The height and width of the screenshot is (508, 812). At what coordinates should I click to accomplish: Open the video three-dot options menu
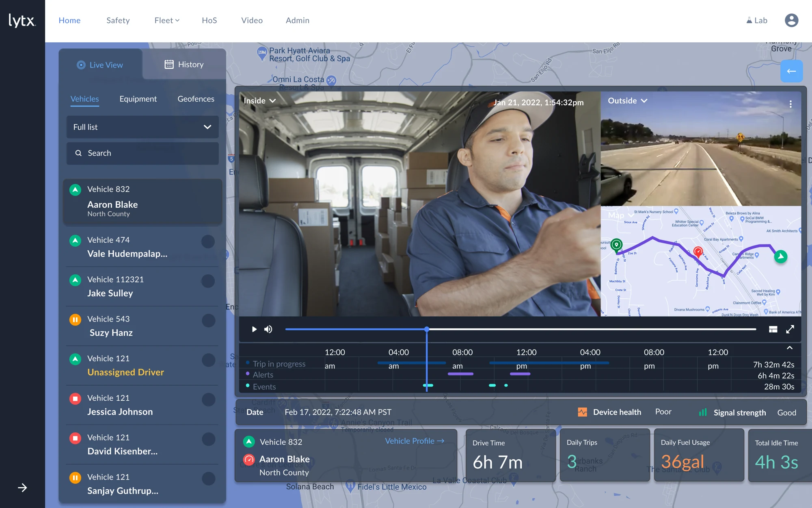[790, 104]
